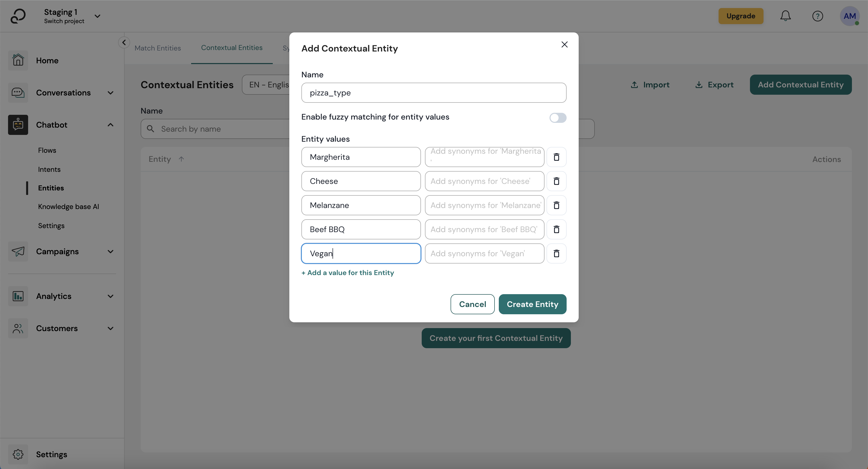The image size is (868, 469).
Task: Open Campaigns paper plane icon
Action: [x=18, y=251]
